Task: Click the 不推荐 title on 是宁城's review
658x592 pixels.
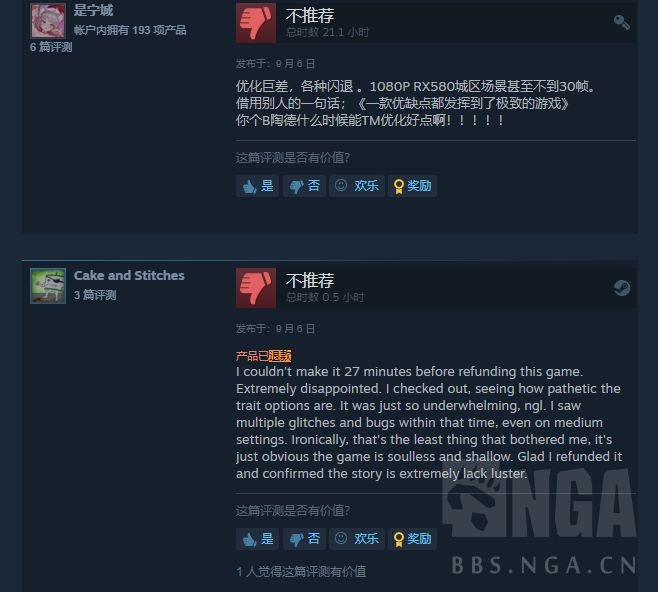Action: (x=310, y=16)
